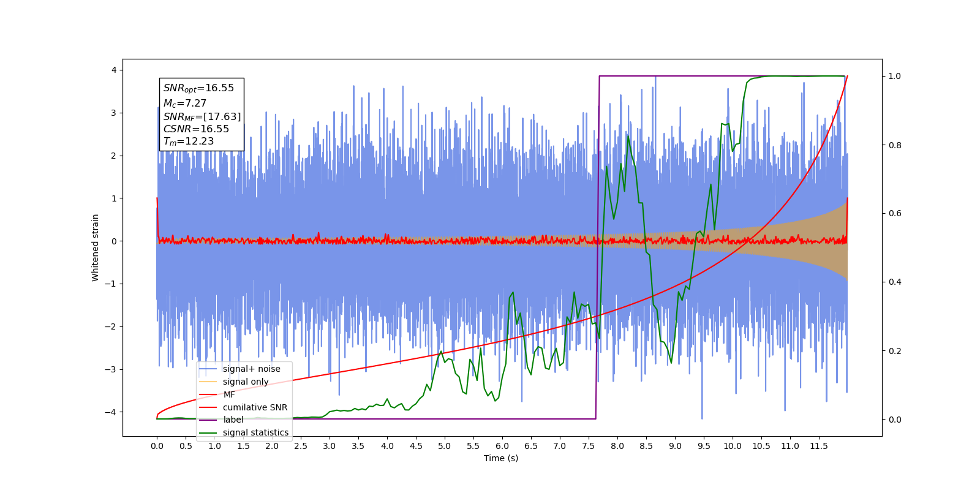Click the 4.5 tick on time axis
The width and height of the screenshot is (980, 490).
[416, 446]
